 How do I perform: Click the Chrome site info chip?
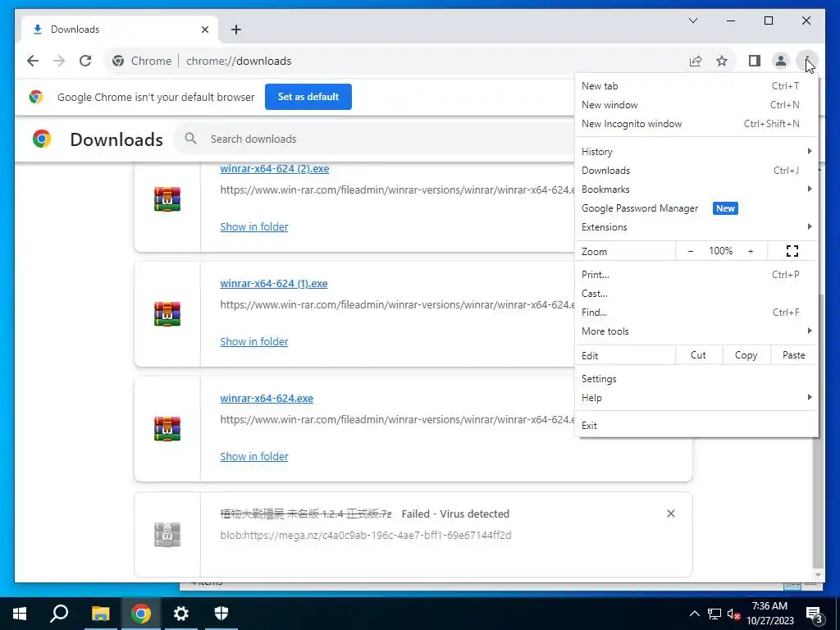[x=142, y=61]
